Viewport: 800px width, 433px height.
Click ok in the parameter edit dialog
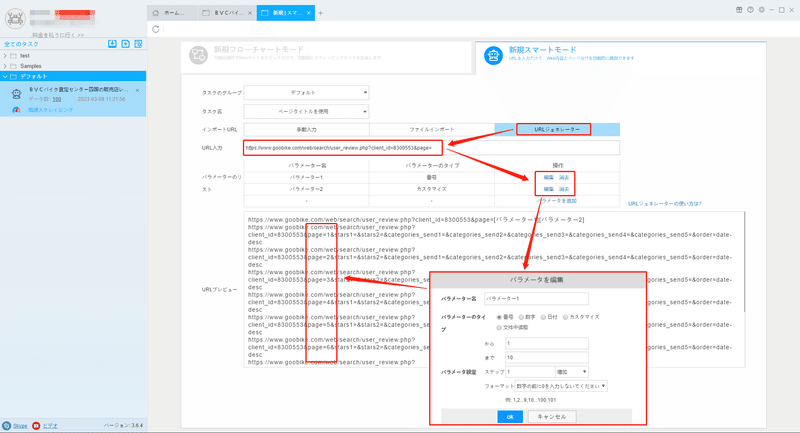(x=510, y=417)
